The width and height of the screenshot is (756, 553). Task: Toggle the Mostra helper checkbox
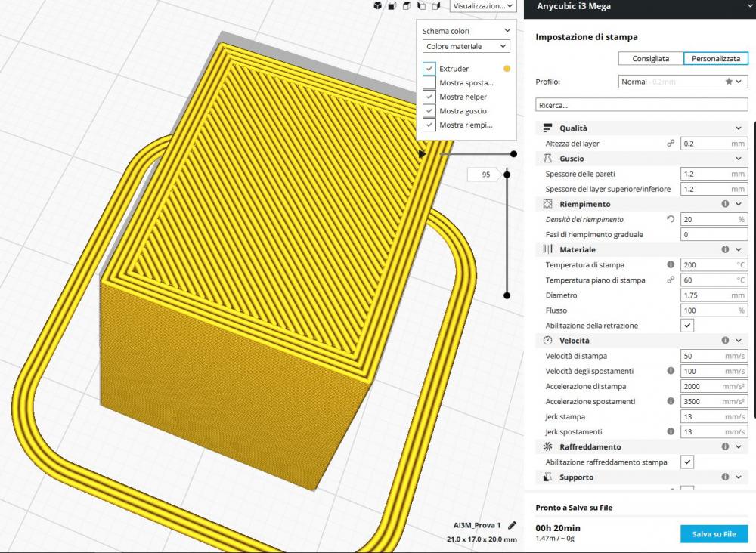click(429, 97)
